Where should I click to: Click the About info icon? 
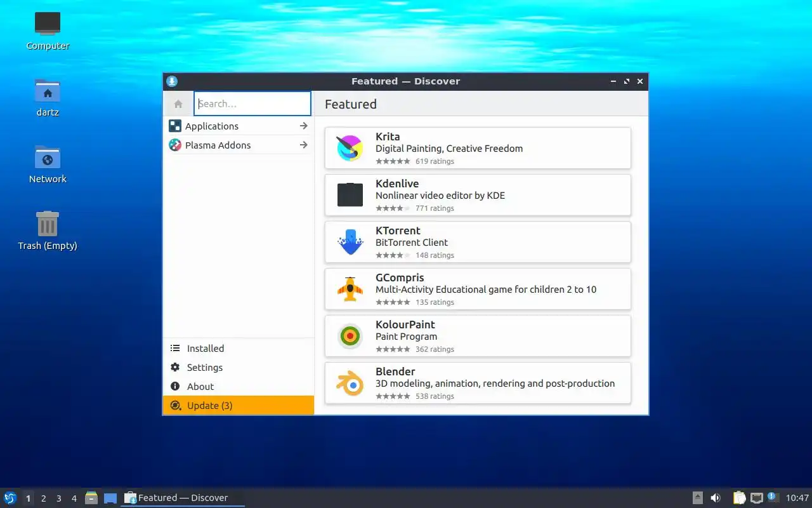pyautogui.click(x=175, y=386)
